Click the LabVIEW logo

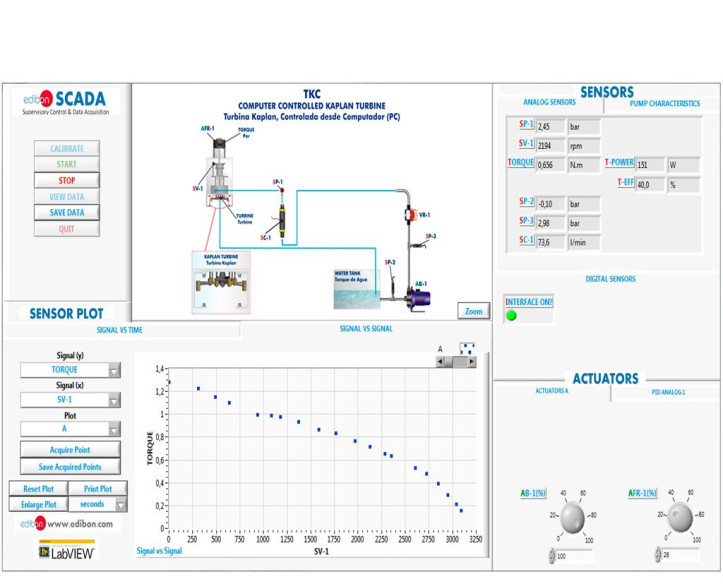[x=66, y=550]
